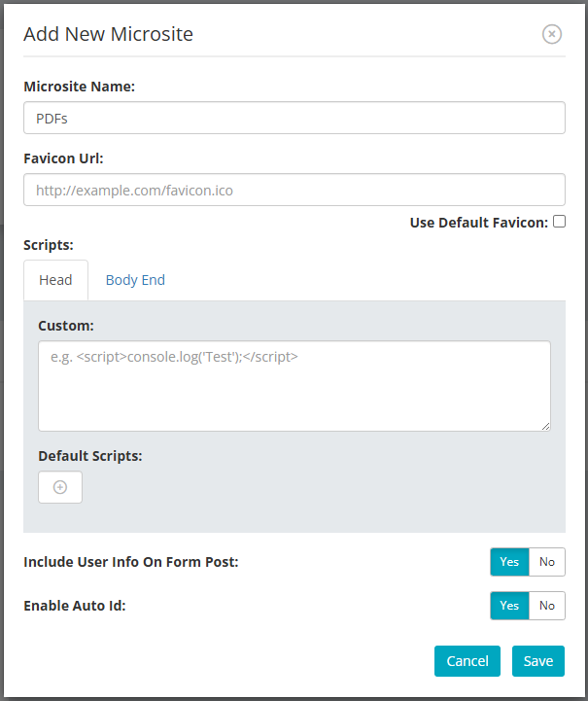The height and width of the screenshot is (701, 588).
Task: Click the Add New Microsite heading
Action: pyautogui.click(x=108, y=34)
